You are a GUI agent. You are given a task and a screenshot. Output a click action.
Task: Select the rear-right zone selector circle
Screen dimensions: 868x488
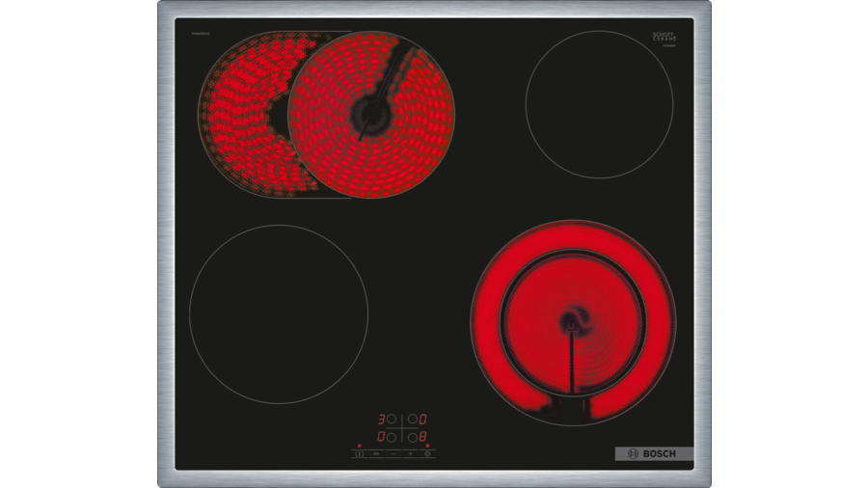tap(413, 419)
